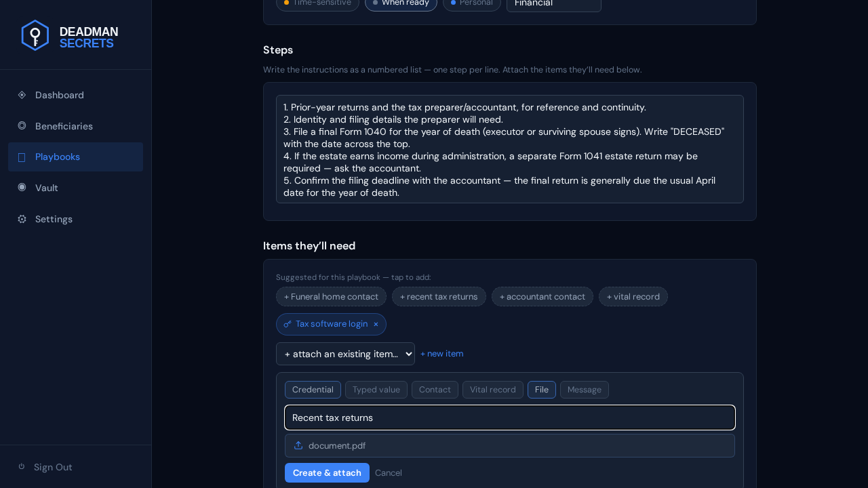Switch to the Credential item type
The width and height of the screenshot is (868, 488).
(x=313, y=390)
